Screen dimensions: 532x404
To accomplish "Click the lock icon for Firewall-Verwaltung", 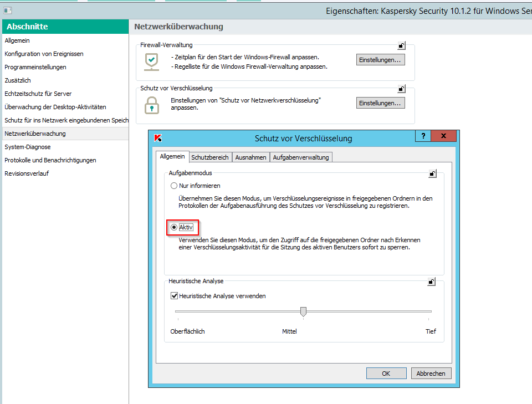I will pos(401,45).
